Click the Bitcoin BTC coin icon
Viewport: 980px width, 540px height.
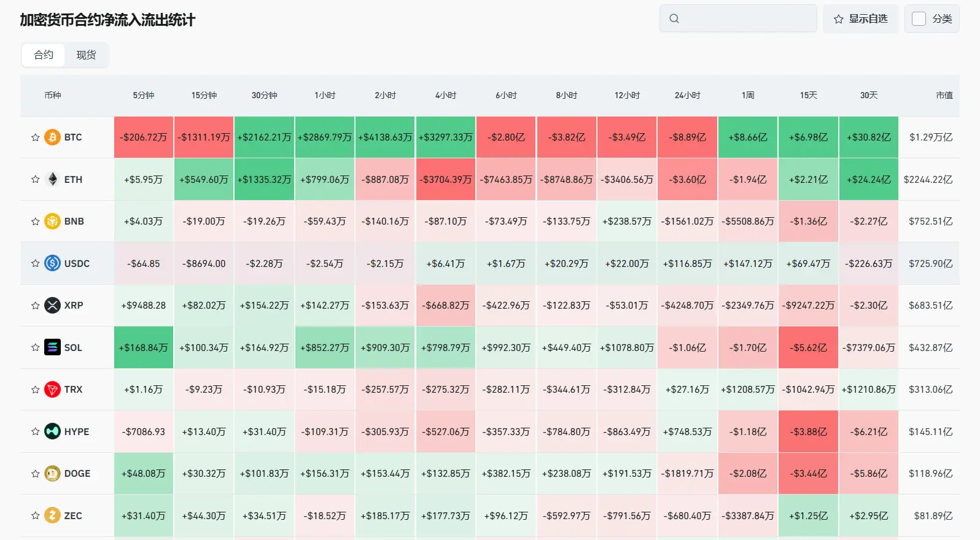point(52,137)
